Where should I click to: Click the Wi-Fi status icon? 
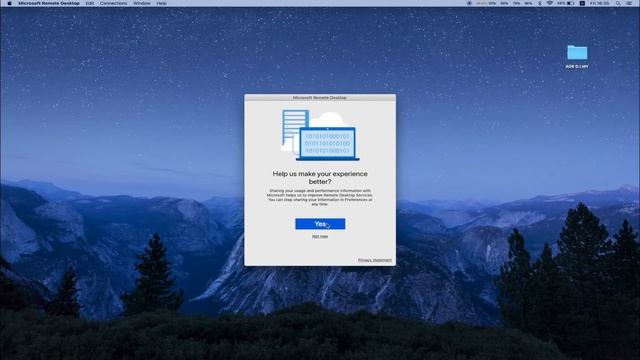[x=550, y=3]
